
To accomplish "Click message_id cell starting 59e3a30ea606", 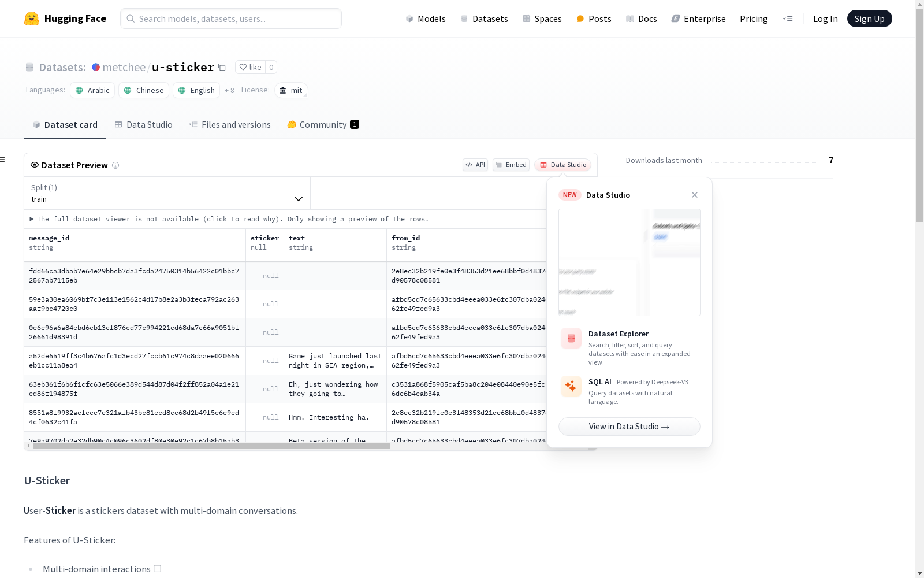I will click(x=135, y=304).
